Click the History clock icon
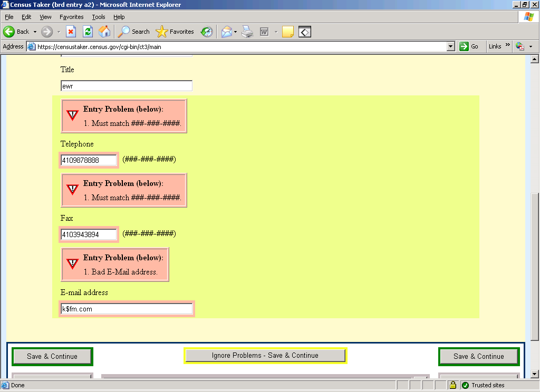The width and height of the screenshot is (540, 392). (x=206, y=32)
